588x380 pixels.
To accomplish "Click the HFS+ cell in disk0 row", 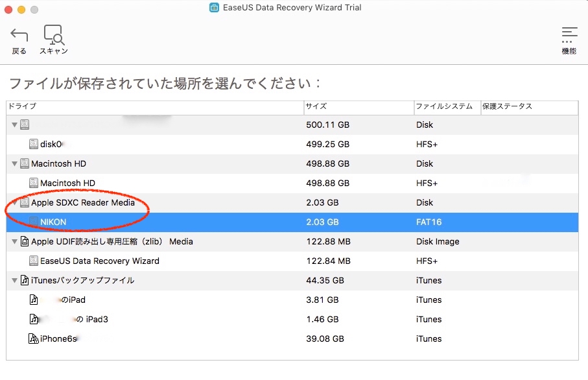I will [427, 145].
